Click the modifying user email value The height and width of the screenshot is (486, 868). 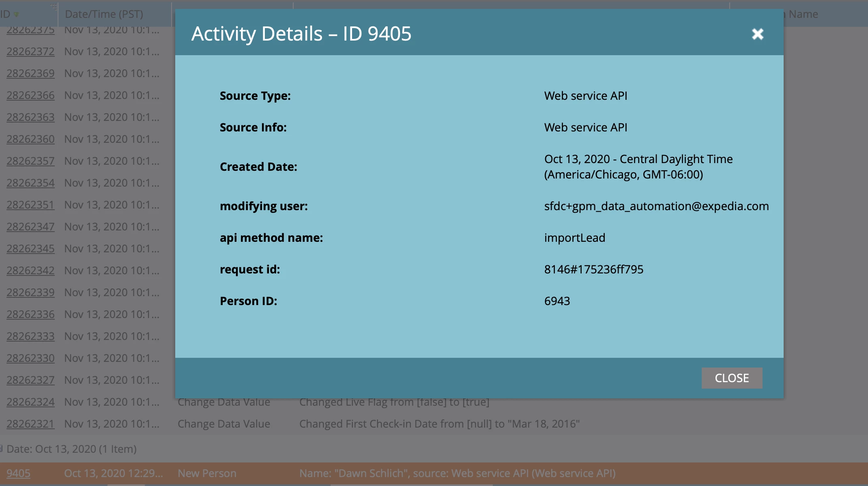coord(656,206)
